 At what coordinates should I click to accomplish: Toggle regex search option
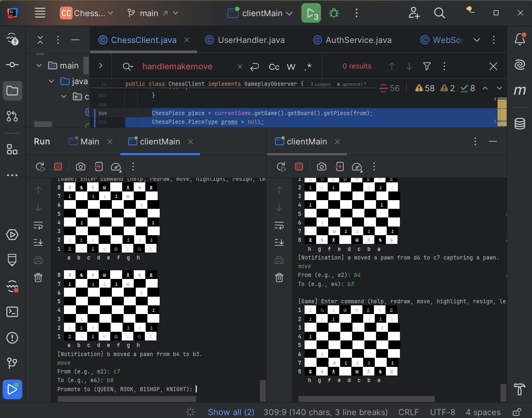pos(308,66)
